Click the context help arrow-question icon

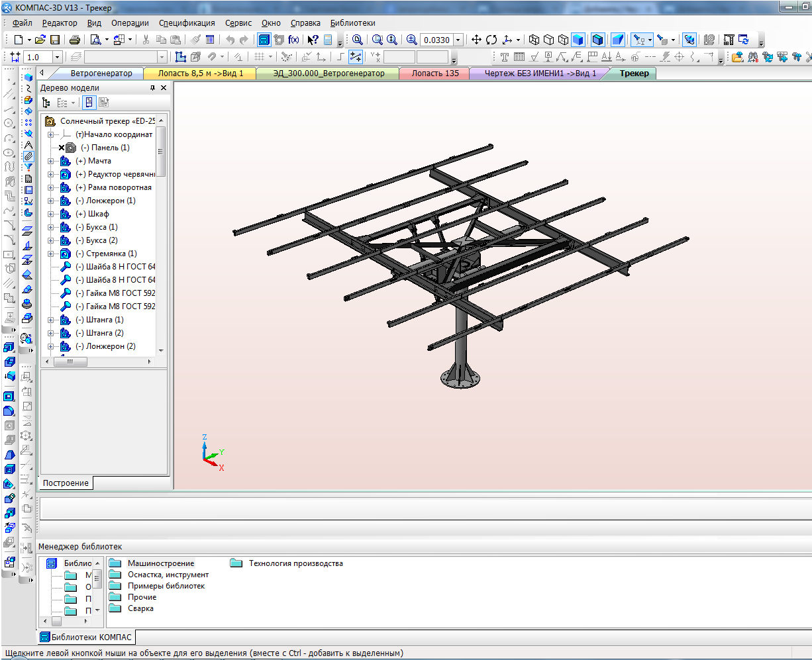(x=313, y=40)
